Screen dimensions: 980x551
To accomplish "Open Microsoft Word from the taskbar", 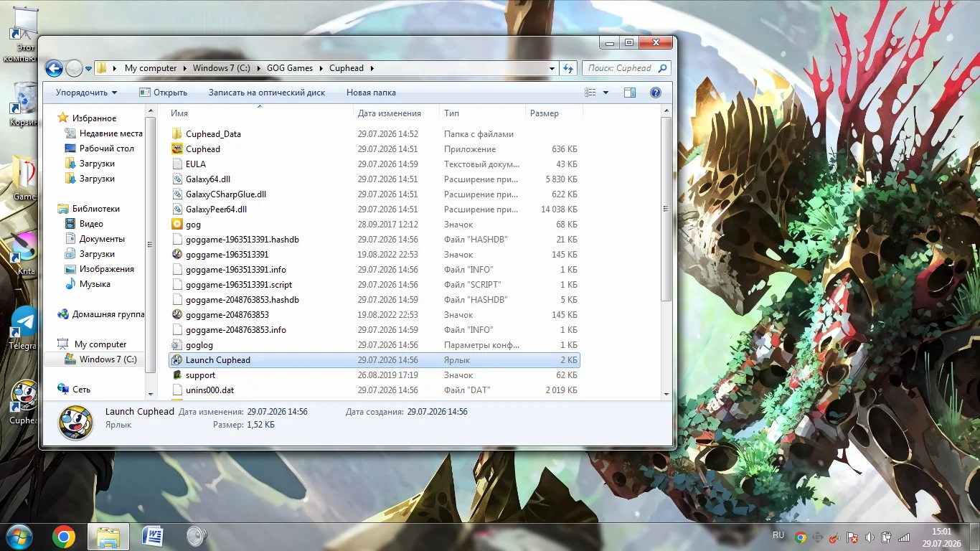I will point(153,536).
